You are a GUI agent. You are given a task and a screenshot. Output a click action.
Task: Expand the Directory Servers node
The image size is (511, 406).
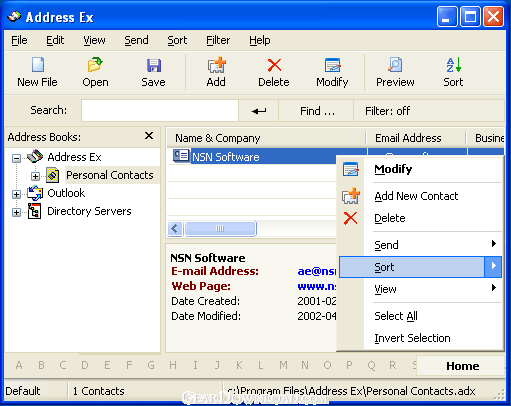tap(16, 212)
